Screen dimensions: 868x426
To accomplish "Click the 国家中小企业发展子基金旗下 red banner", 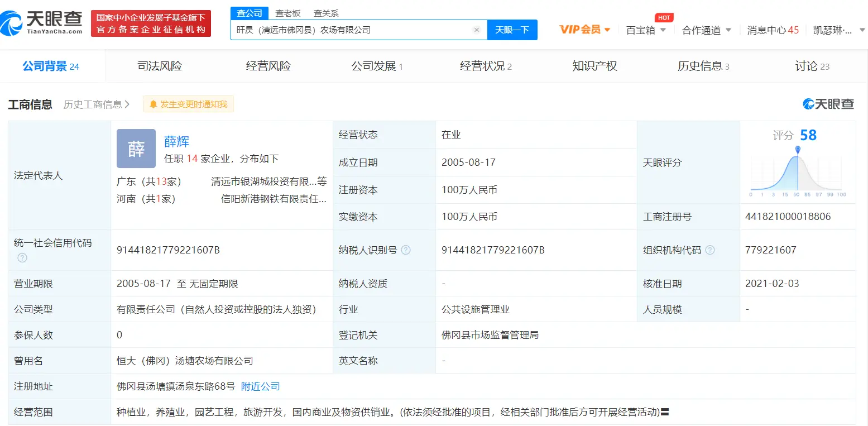I will click(x=151, y=23).
